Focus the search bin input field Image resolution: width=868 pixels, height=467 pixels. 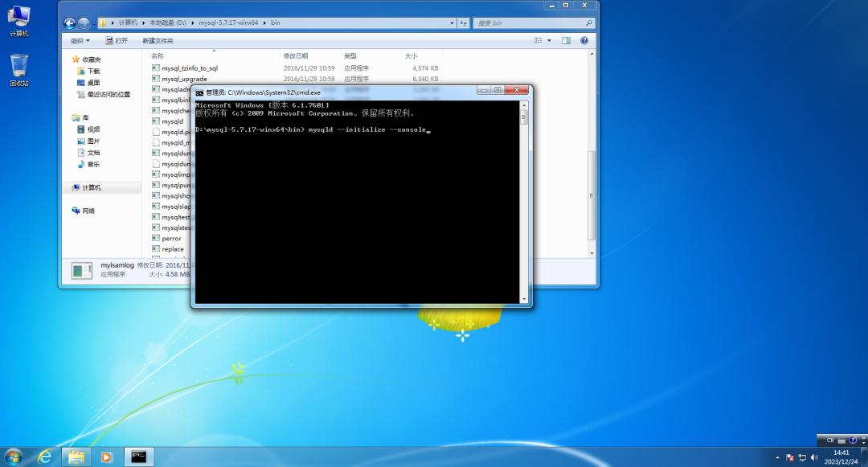529,23
